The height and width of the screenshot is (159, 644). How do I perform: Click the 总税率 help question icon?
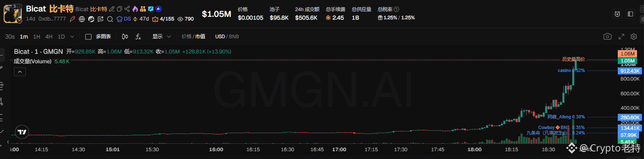click(x=396, y=9)
